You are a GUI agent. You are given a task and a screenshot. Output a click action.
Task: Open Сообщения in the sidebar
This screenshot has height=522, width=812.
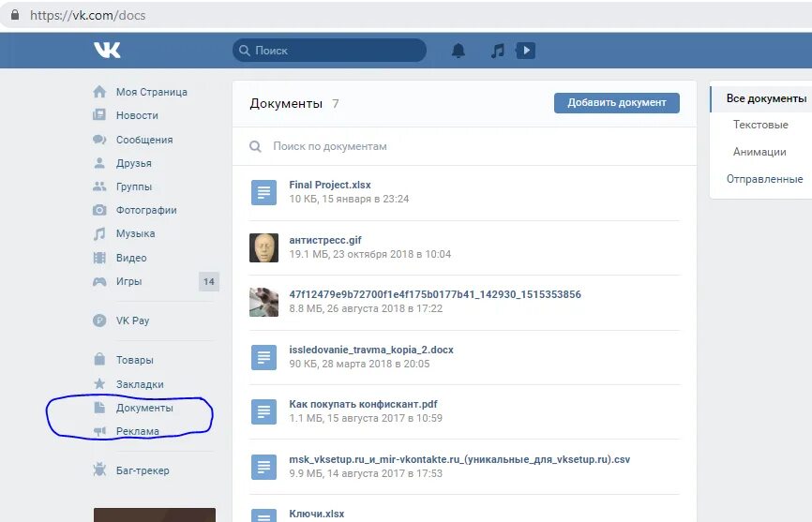(144, 140)
